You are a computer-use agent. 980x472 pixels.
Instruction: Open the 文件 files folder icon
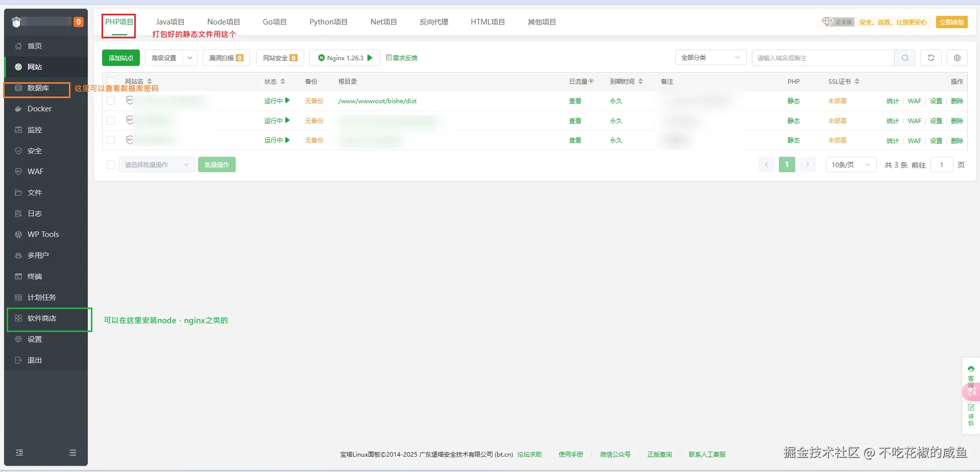pyautogui.click(x=18, y=193)
